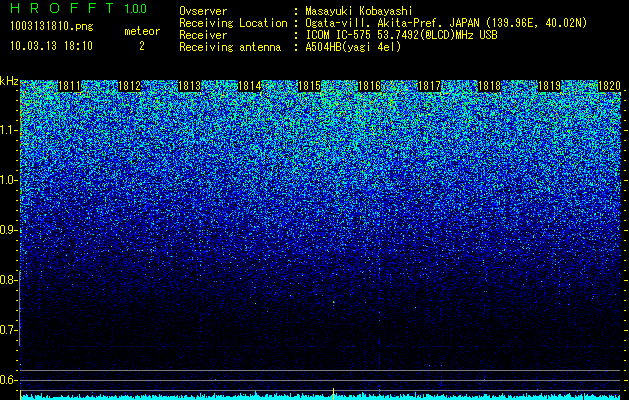
Task: Click the 1813 time marker
Action: (189, 86)
